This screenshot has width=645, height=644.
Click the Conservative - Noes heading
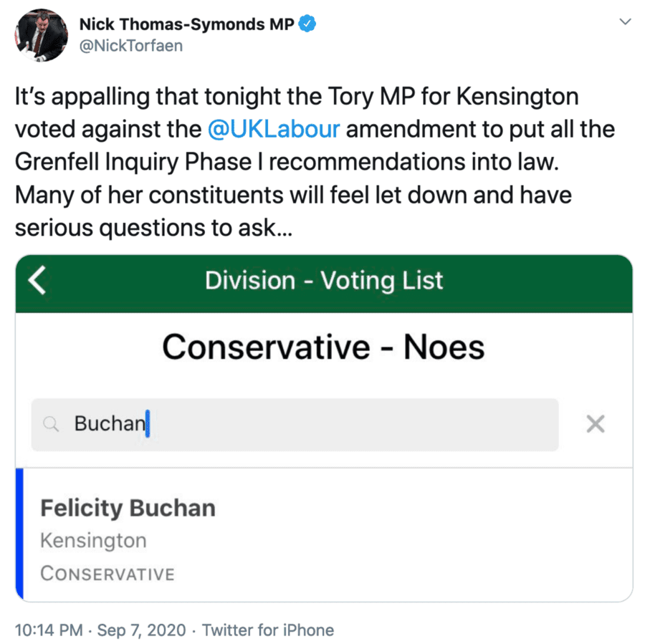click(x=323, y=347)
